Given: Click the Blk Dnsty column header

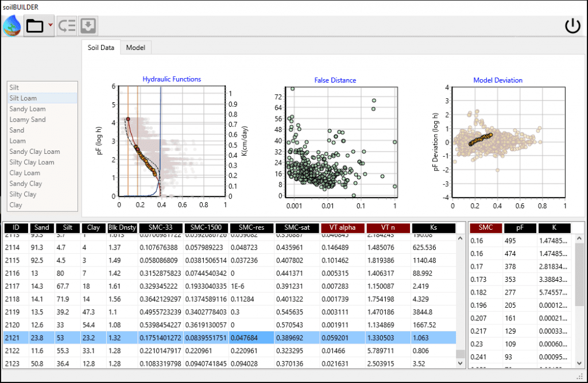Looking at the screenshot, I should 122,228.
